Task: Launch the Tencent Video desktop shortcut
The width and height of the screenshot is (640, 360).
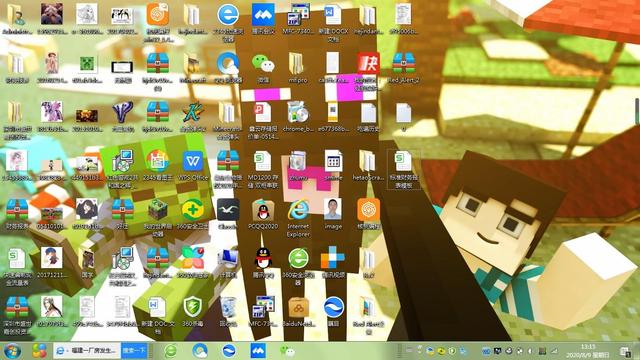Action: (333, 258)
